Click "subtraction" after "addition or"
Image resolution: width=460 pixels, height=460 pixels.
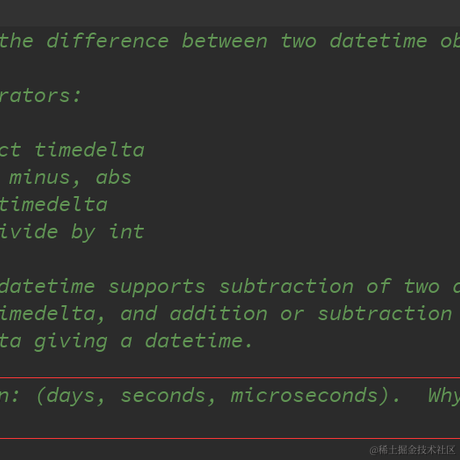[x=385, y=314]
